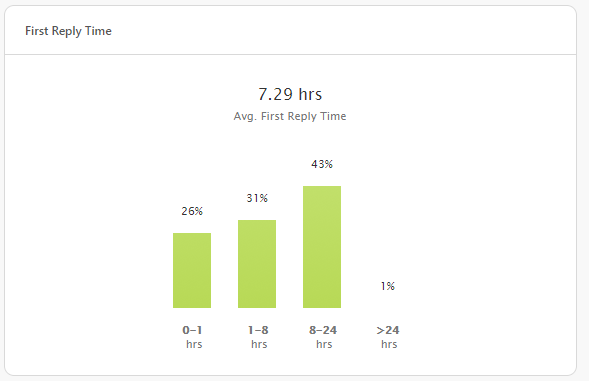Select the Avg. First Reply Time caption
The image size is (589, 381).
pyautogui.click(x=290, y=116)
